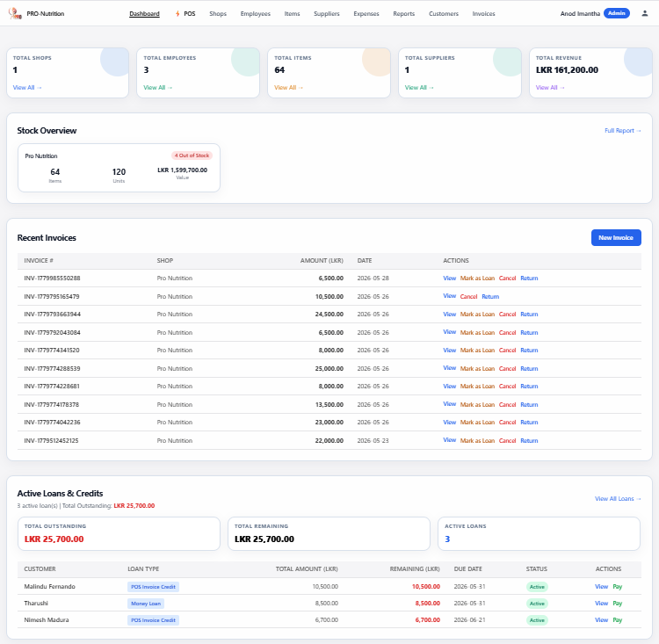659x644 pixels.
Task: Click the Active Loans count 3
Action: tap(447, 539)
